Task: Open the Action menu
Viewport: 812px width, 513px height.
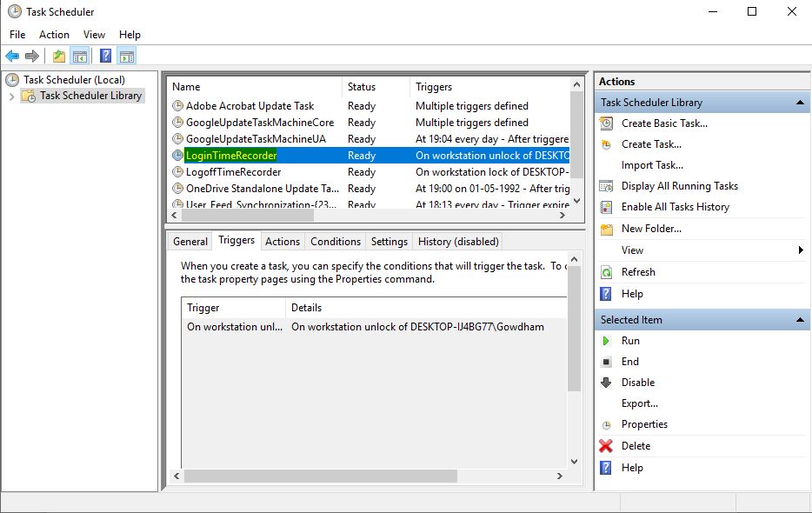Action: pos(54,34)
